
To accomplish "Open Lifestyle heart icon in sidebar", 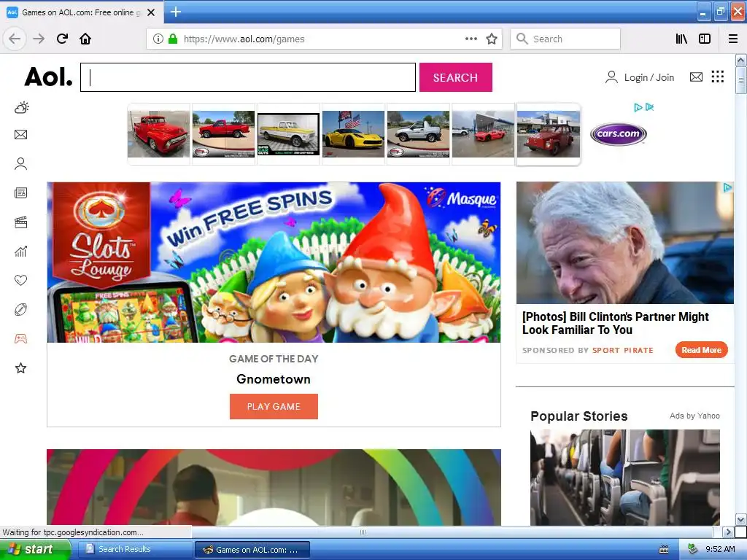I will [20, 280].
